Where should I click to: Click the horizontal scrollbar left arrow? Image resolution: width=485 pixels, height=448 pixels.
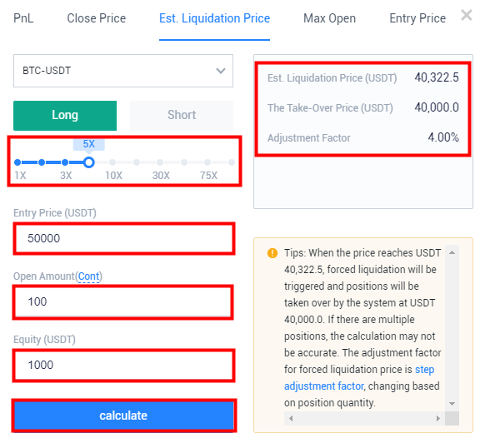pos(291,418)
